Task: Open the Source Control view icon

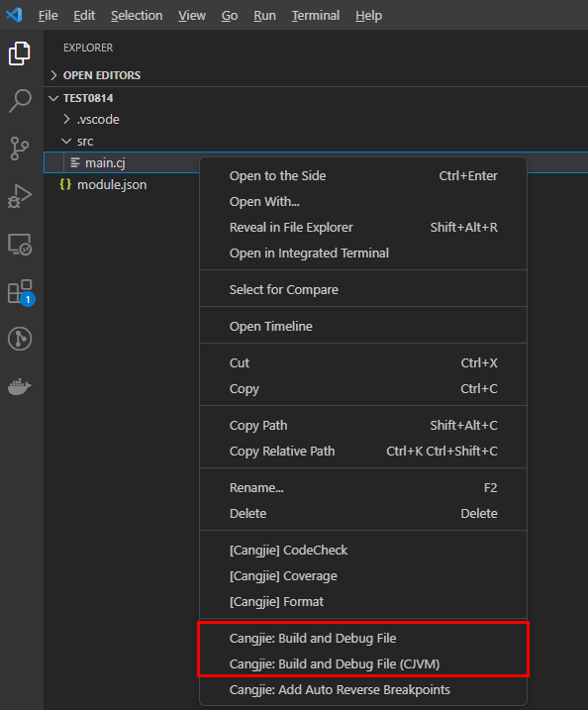Action: pos(20,149)
